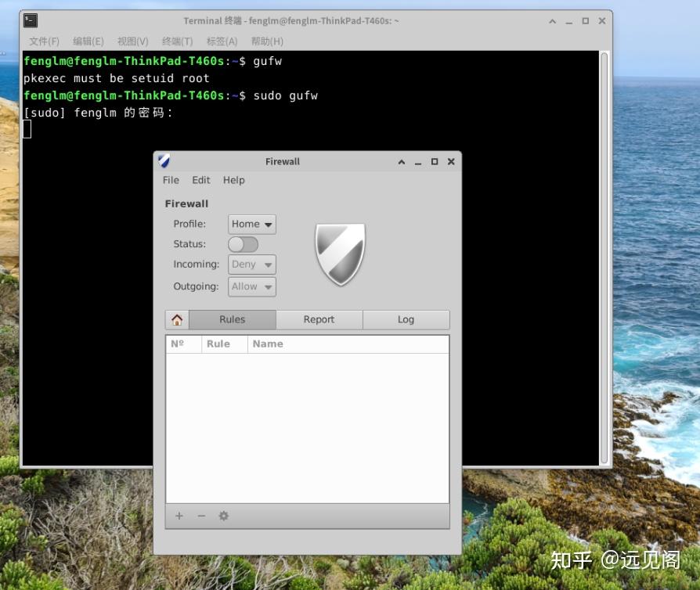Open the Incoming policy dropdown
700x590 pixels.
point(251,264)
